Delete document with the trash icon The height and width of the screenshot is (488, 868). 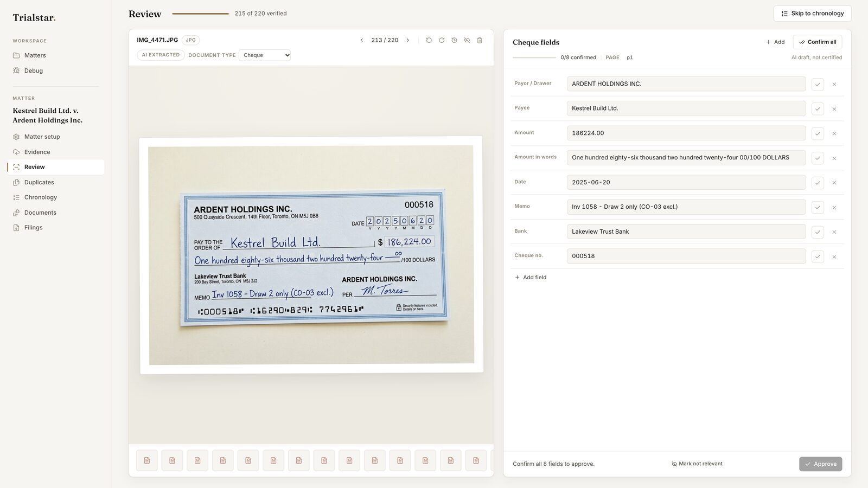pos(480,40)
